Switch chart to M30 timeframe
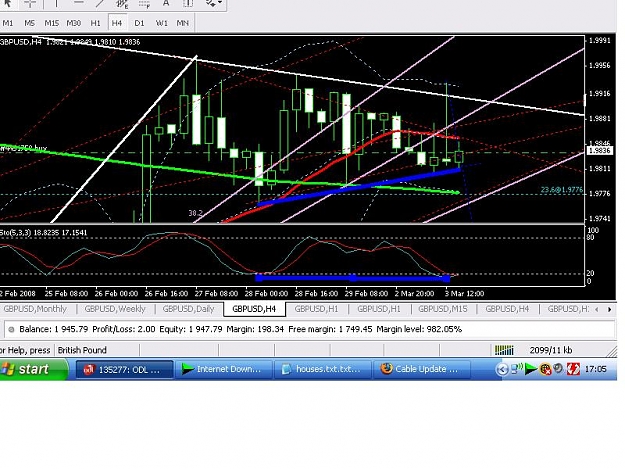The height and width of the screenshot is (469, 625). [73, 23]
